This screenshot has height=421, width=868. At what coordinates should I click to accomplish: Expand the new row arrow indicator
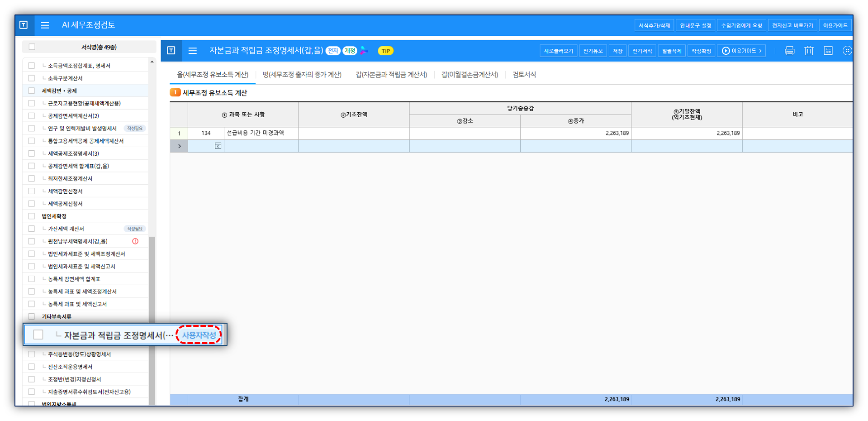pyautogui.click(x=179, y=146)
